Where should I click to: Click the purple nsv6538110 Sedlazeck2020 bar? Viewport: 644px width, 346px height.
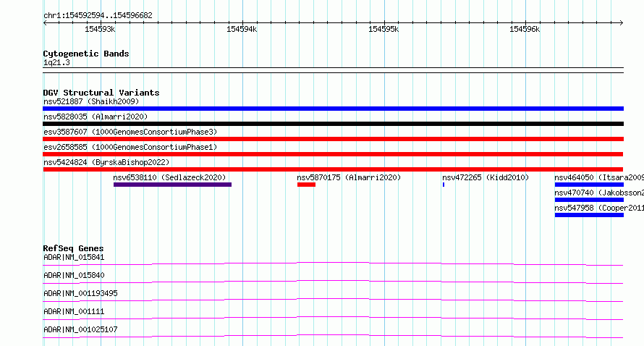coord(172,185)
